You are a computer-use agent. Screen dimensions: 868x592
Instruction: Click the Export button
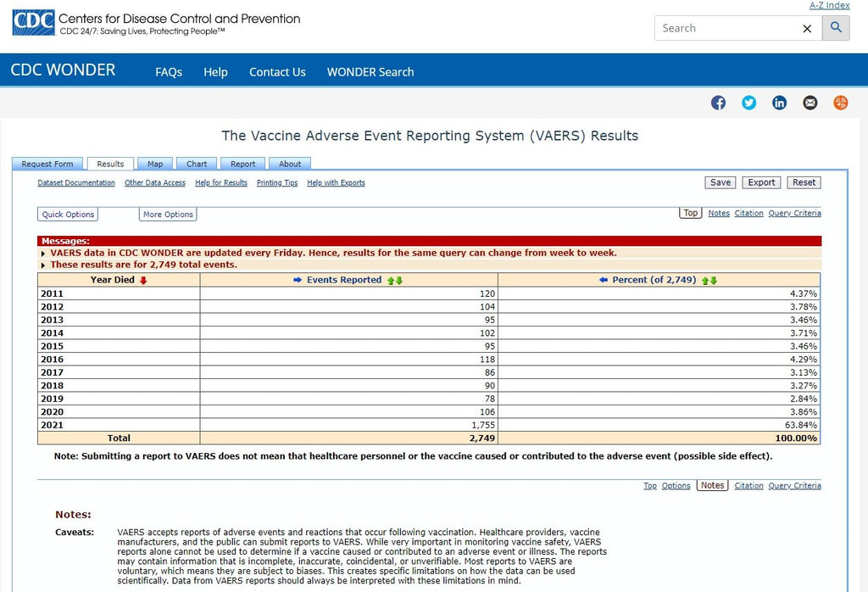coord(761,182)
